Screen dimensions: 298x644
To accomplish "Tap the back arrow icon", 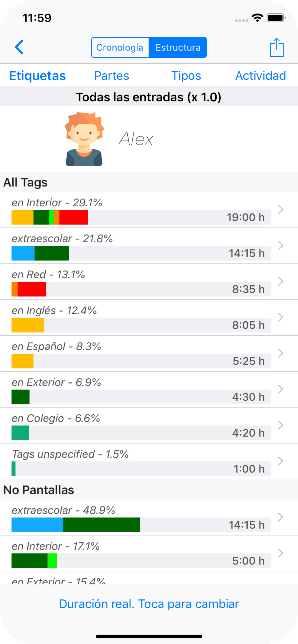I will [x=19, y=47].
